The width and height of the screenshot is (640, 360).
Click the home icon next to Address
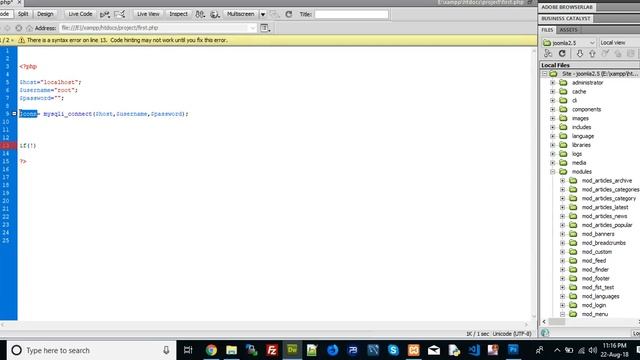(x=29, y=28)
